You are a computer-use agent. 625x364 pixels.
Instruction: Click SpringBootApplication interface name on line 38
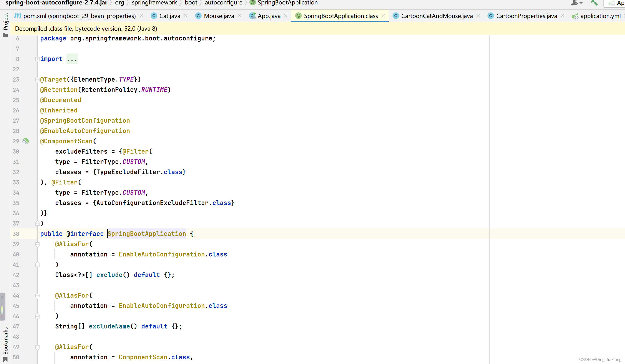[x=147, y=234]
